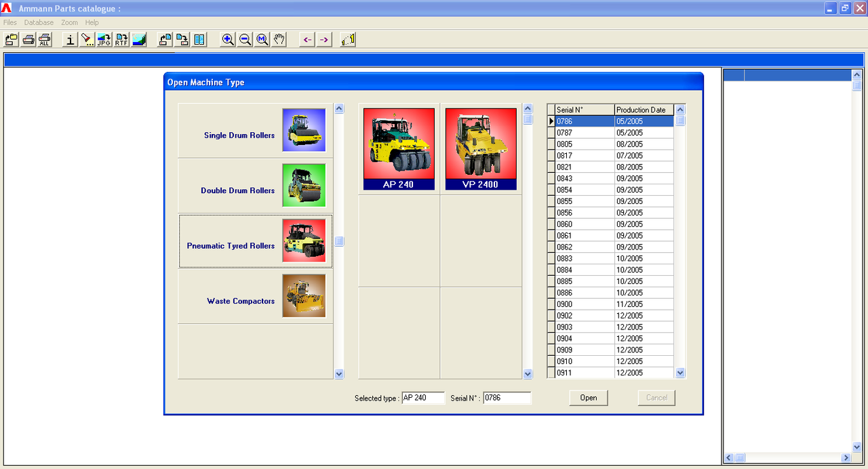The width and height of the screenshot is (868, 469).
Task: Click the Production Date column header
Action: [x=644, y=110]
